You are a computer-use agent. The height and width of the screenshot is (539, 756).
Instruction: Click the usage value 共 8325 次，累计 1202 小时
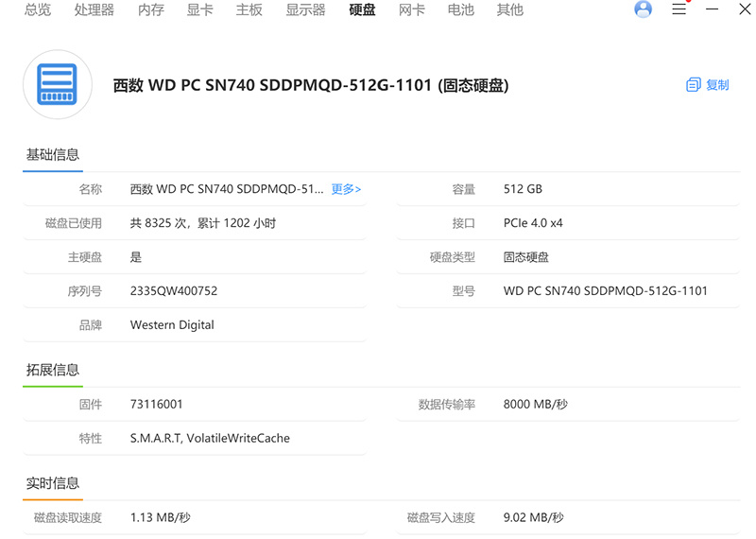(x=203, y=223)
